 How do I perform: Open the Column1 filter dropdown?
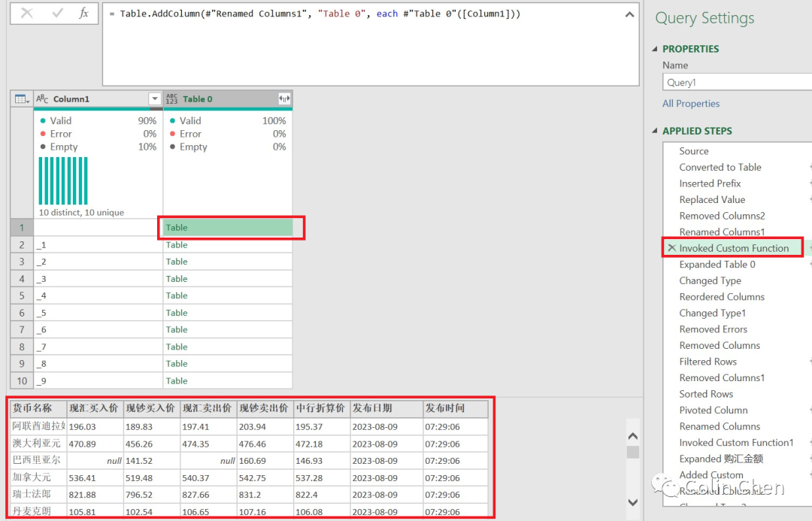click(x=156, y=98)
